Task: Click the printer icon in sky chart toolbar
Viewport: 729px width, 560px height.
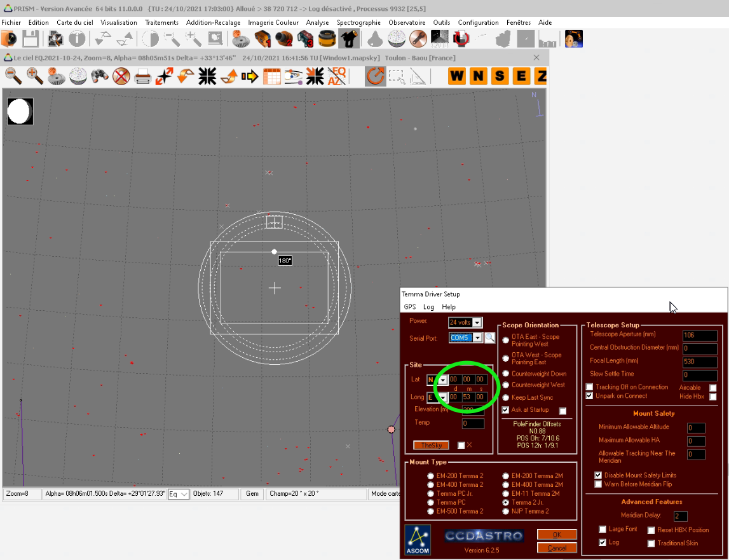Action: pos(142,77)
